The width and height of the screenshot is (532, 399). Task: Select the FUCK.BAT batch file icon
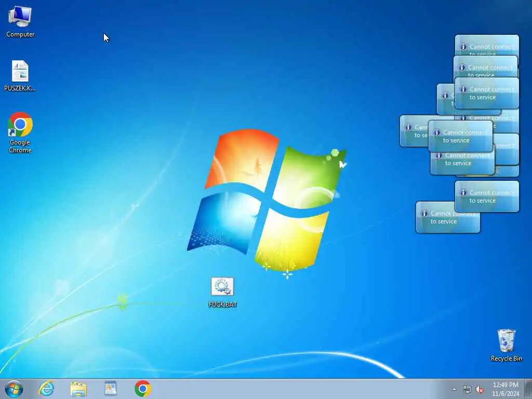(222, 292)
